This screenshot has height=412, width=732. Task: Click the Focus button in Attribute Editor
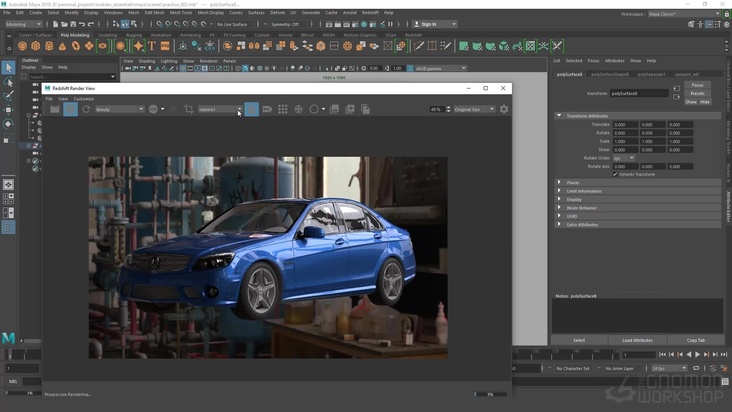point(697,85)
